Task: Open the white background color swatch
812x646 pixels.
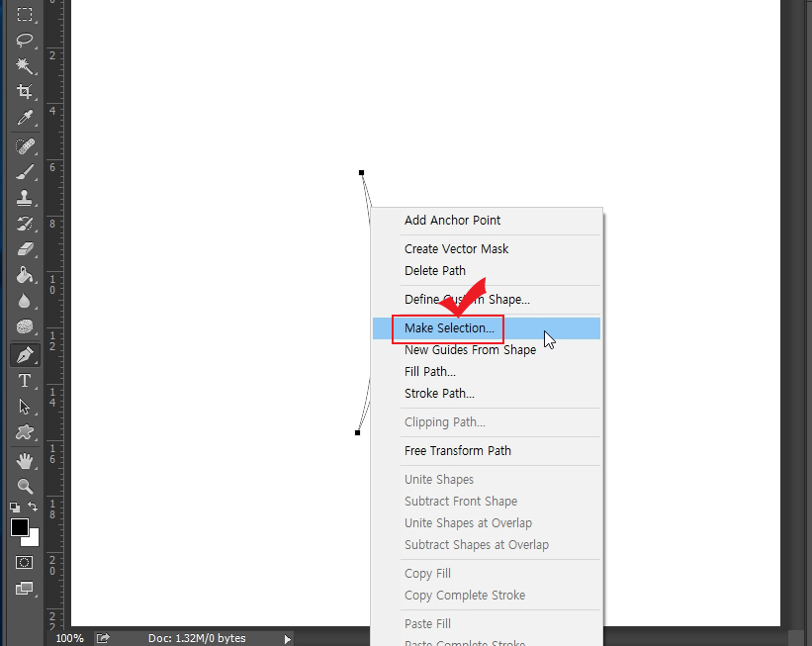Action: 32,539
